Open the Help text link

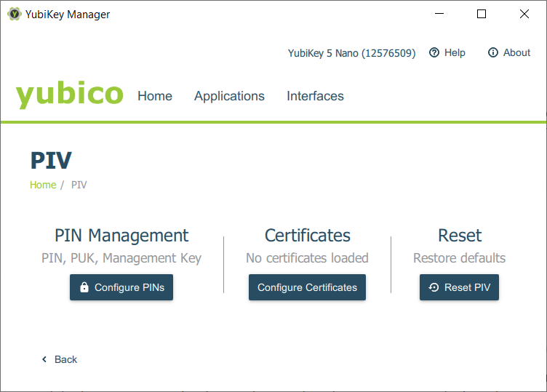pos(455,52)
